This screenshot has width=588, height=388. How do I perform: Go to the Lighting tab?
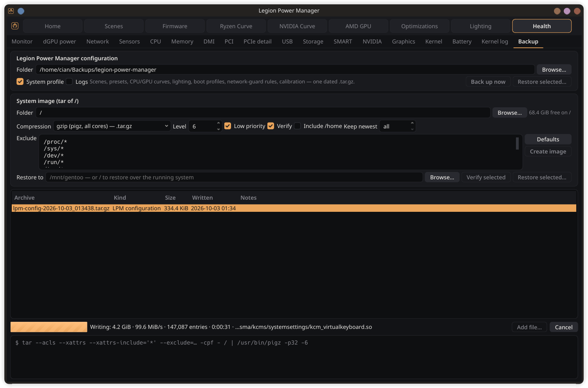[480, 26]
